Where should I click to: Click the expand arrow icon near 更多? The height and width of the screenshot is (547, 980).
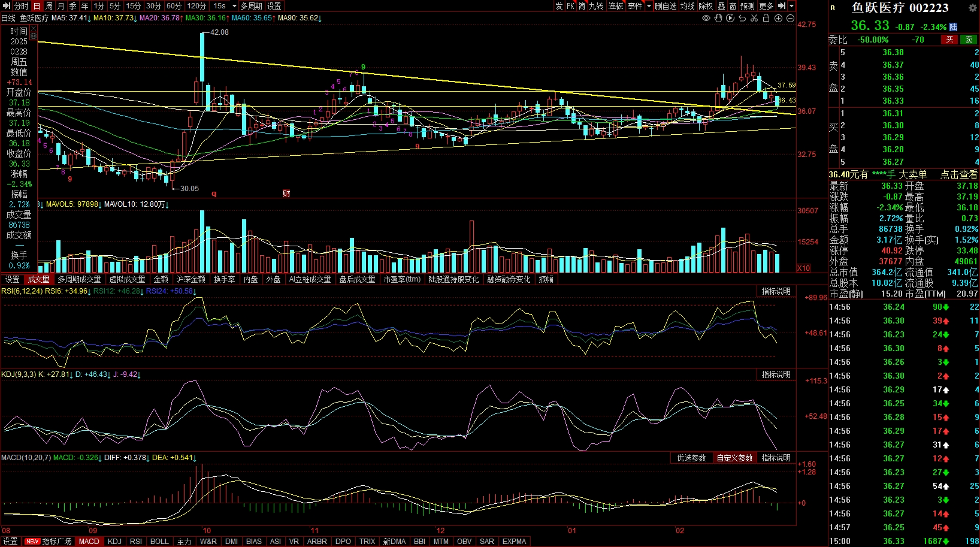coord(782,6)
